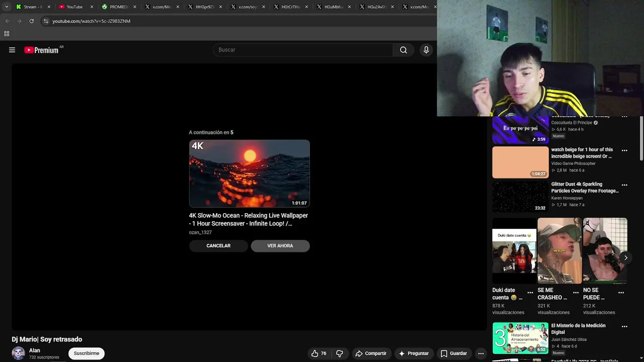
Task: Dislike the video with thumbs-down icon
Action: click(340, 353)
